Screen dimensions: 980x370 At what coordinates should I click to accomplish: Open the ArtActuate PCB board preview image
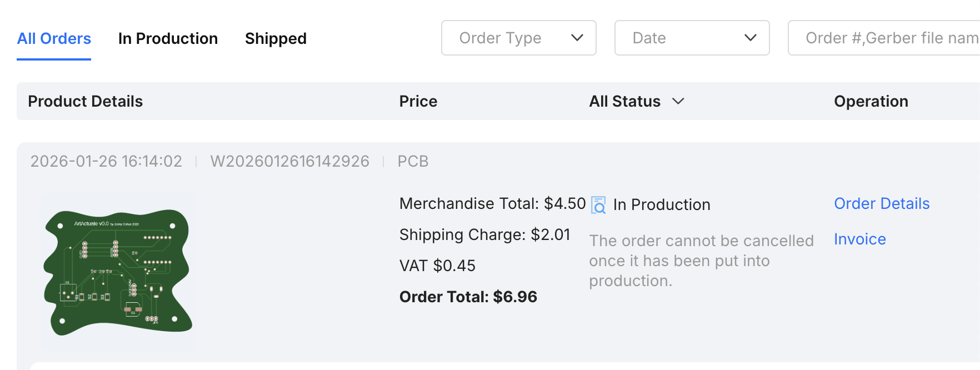(x=118, y=272)
